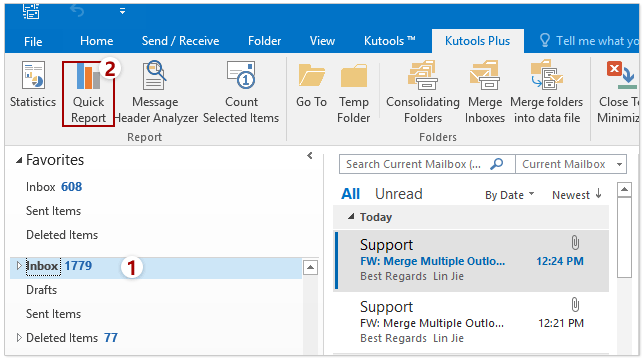The width and height of the screenshot is (644, 360).
Task: Select the Inbox 1779 folder
Action: click(x=156, y=267)
